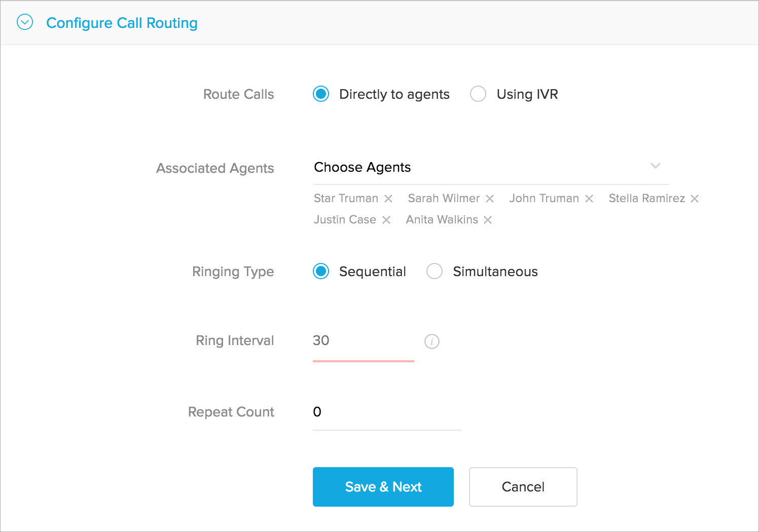This screenshot has width=759, height=532.
Task: Remove Justin Case from associated agents
Action: click(386, 220)
